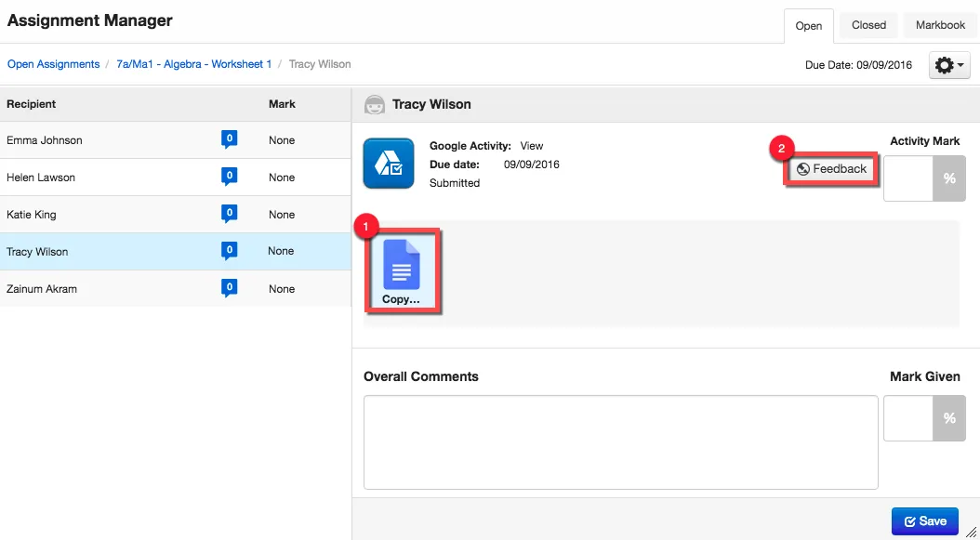Switch to the Markbook tab
Screen dimensions: 980x540
point(941,26)
